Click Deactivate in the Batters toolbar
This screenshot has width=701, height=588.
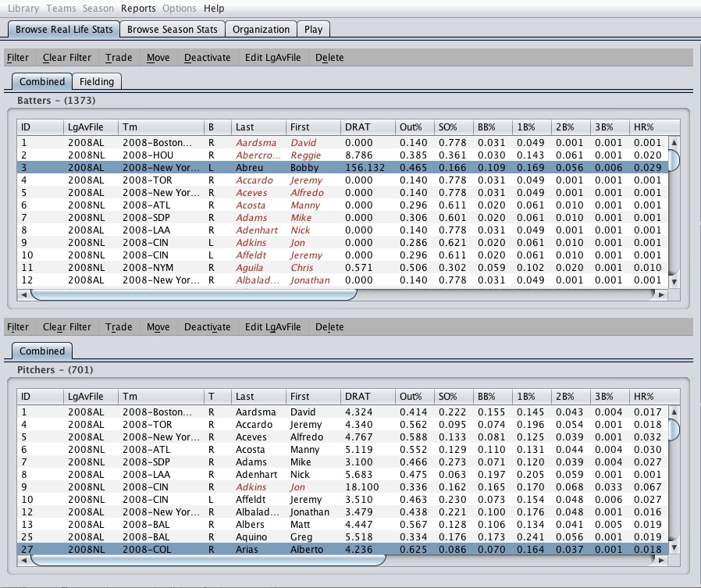click(x=208, y=58)
